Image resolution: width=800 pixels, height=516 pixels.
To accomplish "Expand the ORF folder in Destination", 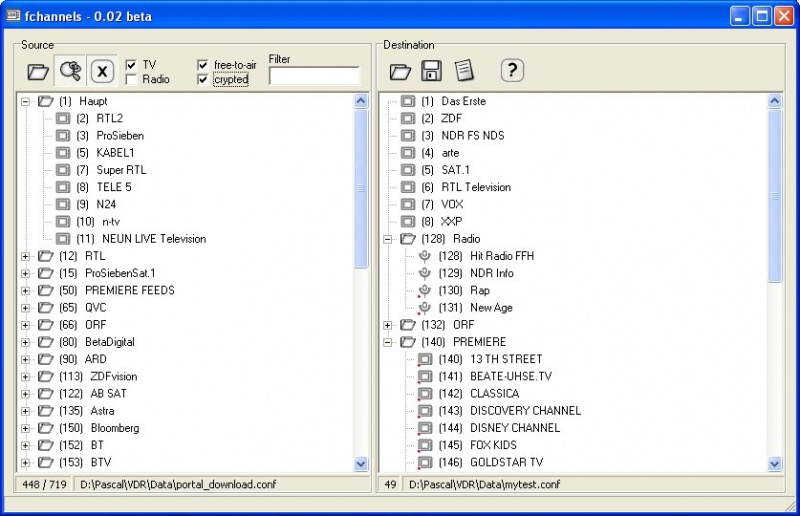I will tap(388, 325).
